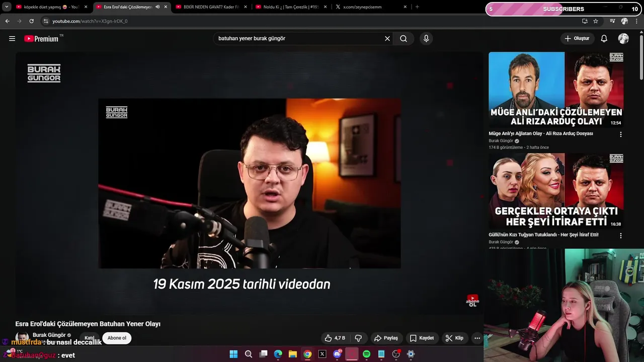
Task: Select the Esra Erol'daki Çözülemeyen tab
Action: pos(127,7)
